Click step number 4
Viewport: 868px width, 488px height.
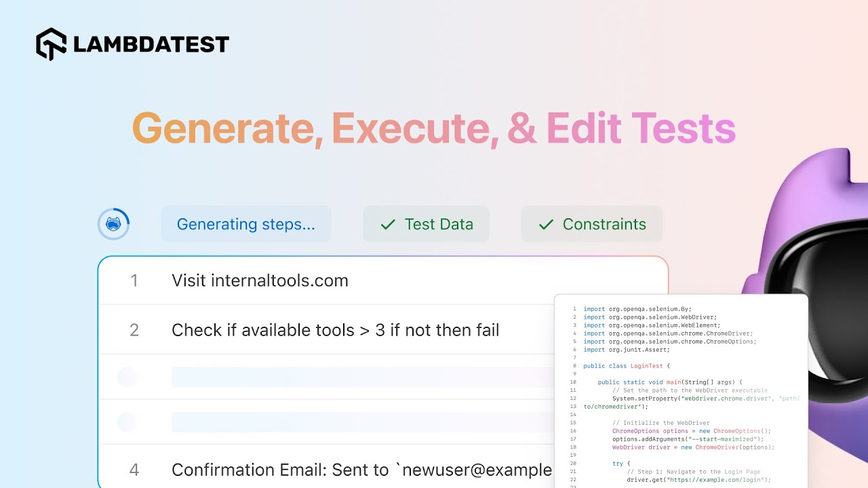point(134,470)
